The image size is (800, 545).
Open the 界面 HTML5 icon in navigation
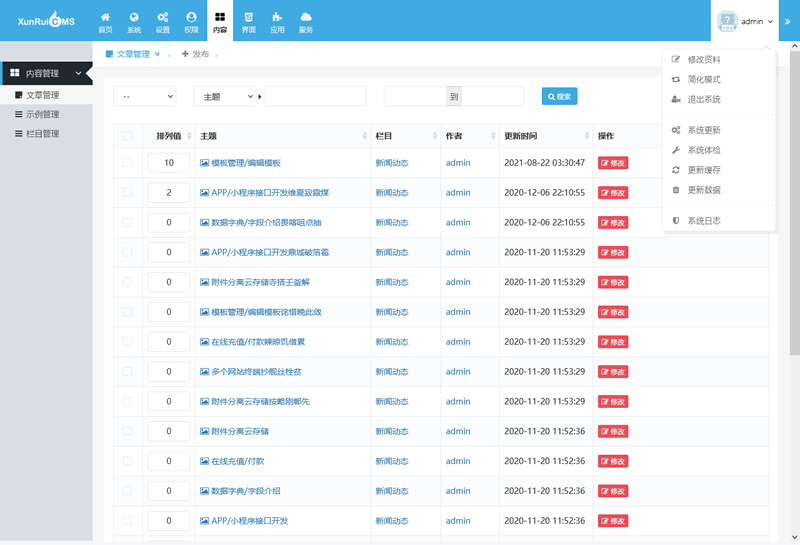pos(248,21)
